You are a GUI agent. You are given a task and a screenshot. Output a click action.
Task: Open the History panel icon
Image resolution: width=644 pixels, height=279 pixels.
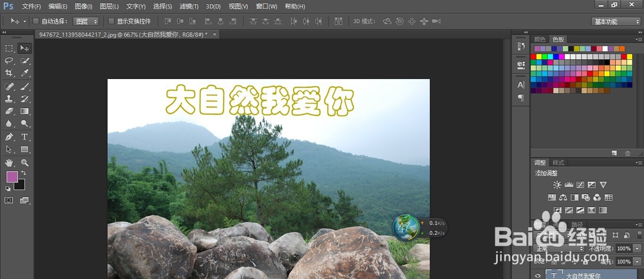point(521,47)
